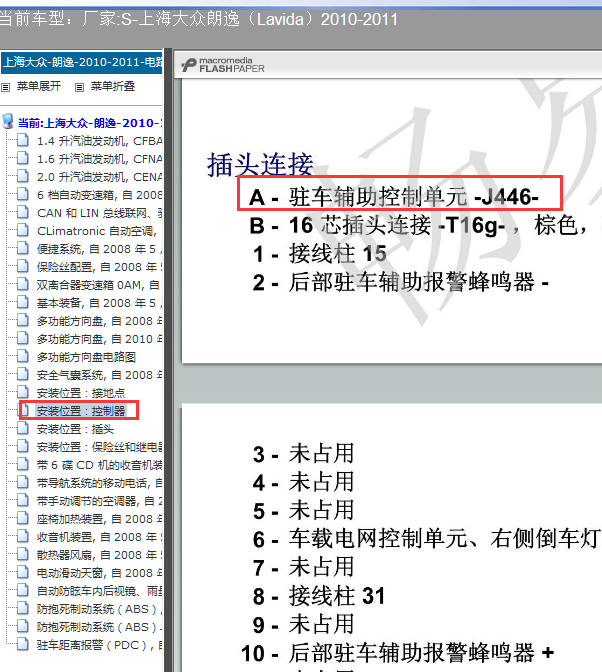Open Climatronic 自动空调 document
Image resolution: width=602 pixels, height=672 pixels.
(x=97, y=231)
